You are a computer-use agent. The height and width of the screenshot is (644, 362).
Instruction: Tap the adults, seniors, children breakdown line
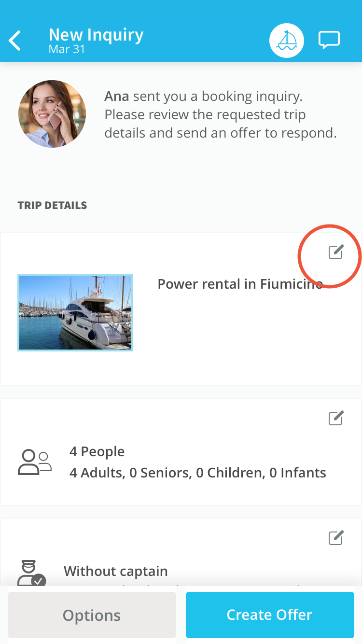pos(198,473)
